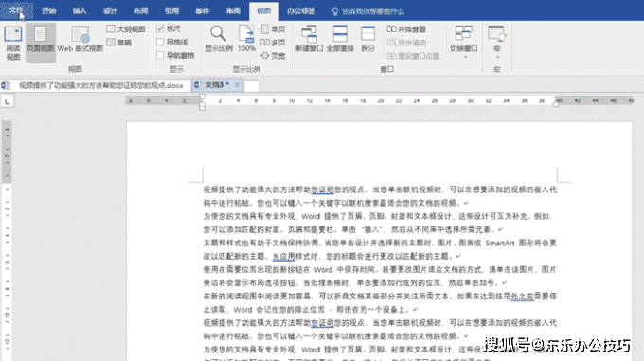Click the tab stop selector (L) button

click(7, 101)
